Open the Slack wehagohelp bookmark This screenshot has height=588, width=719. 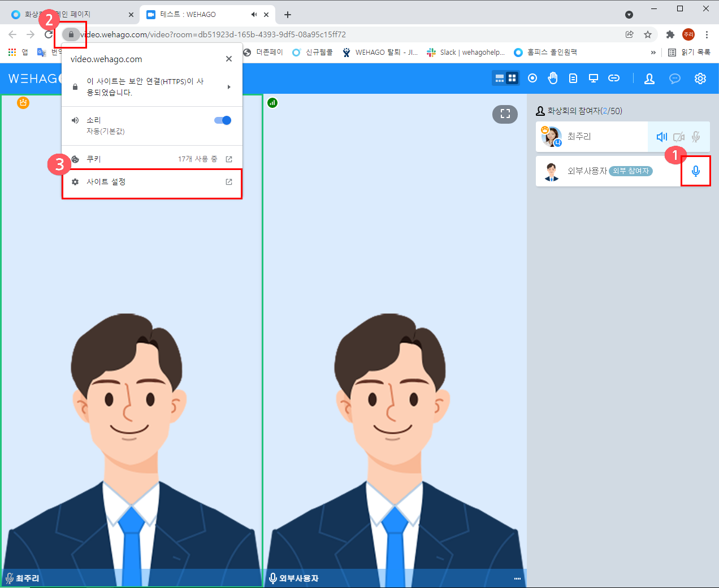click(x=466, y=53)
